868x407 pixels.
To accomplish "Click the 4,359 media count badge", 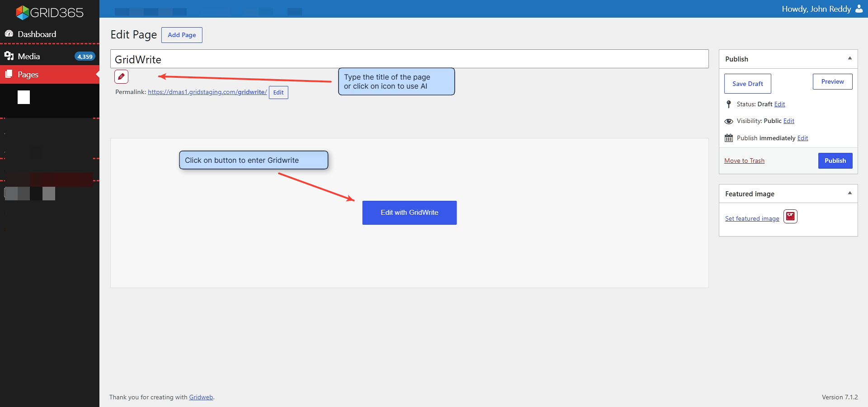I will point(85,57).
